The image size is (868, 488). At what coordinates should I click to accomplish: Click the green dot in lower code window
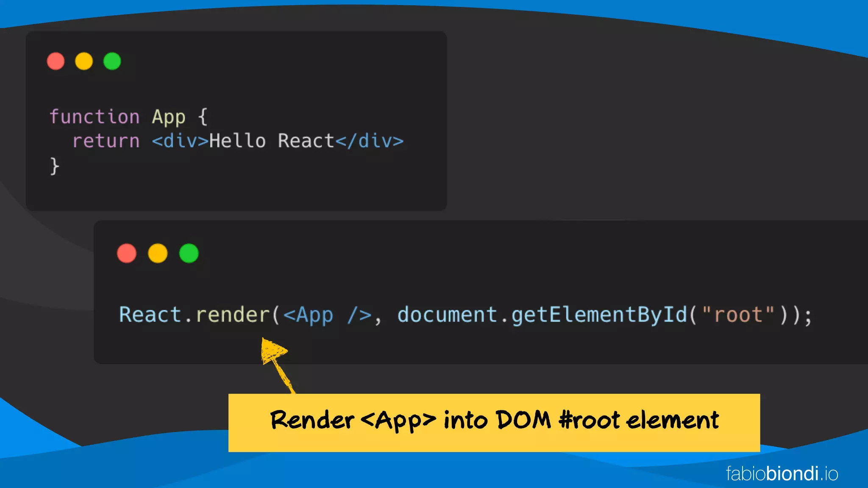point(189,253)
